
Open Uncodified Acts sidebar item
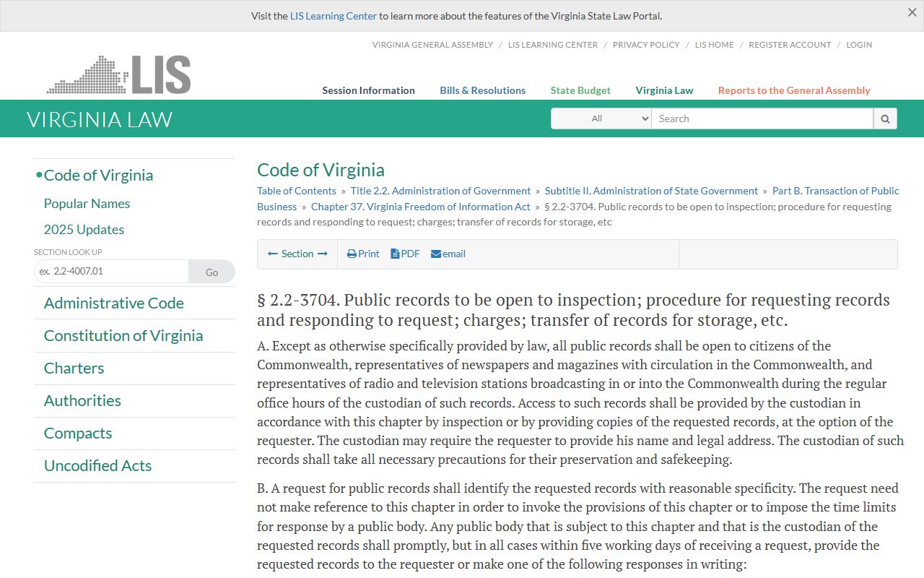tap(97, 466)
